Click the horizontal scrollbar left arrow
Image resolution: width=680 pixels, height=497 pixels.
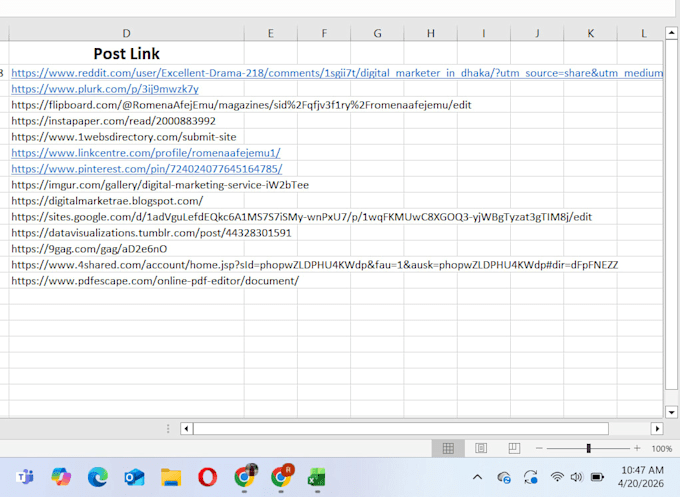[186, 428]
